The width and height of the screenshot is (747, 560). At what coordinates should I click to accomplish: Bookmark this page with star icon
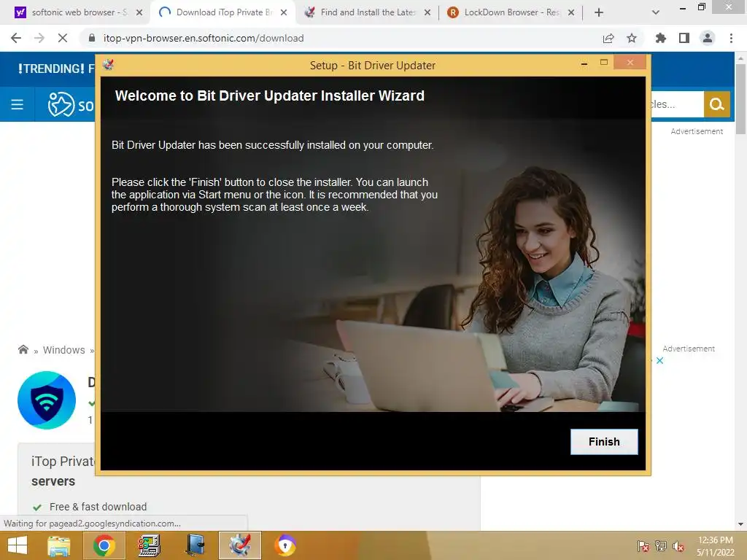pos(632,38)
